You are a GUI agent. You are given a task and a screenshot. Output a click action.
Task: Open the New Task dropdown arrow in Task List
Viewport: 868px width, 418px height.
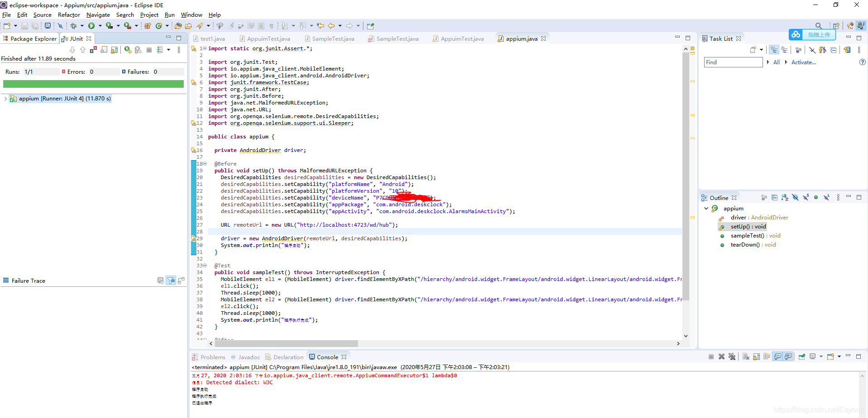pyautogui.click(x=761, y=50)
